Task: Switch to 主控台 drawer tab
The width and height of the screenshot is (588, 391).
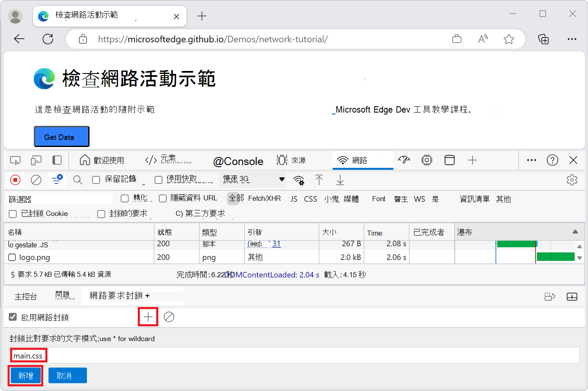Action: click(x=26, y=297)
